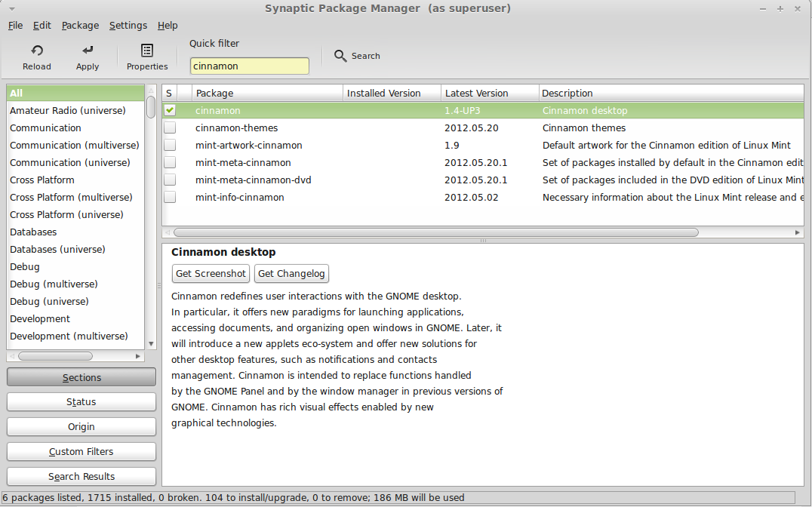Select the Cross Platform section

pyautogui.click(x=75, y=180)
